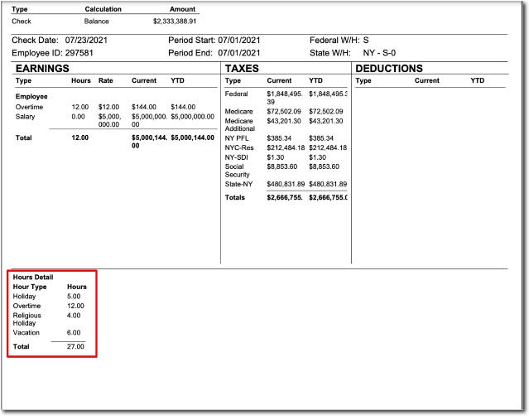This screenshot has width=529, height=420.
Task: Select the "Hours" column header in Earnings
Action: point(81,80)
